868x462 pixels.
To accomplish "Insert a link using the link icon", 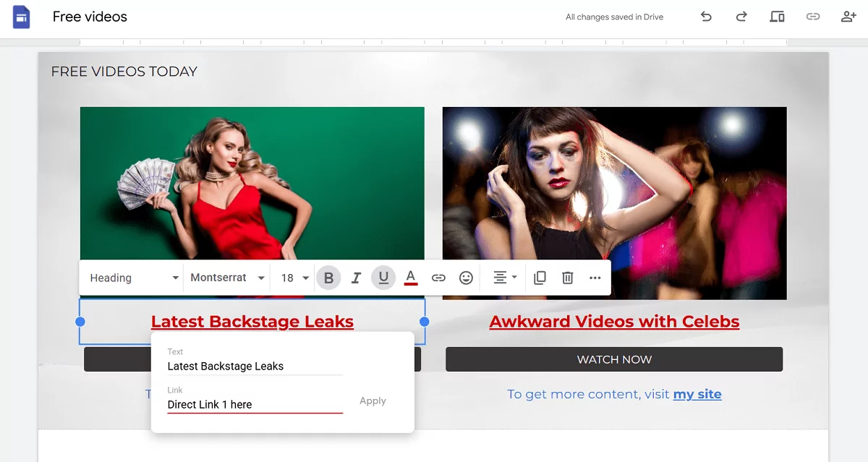I will 438,278.
